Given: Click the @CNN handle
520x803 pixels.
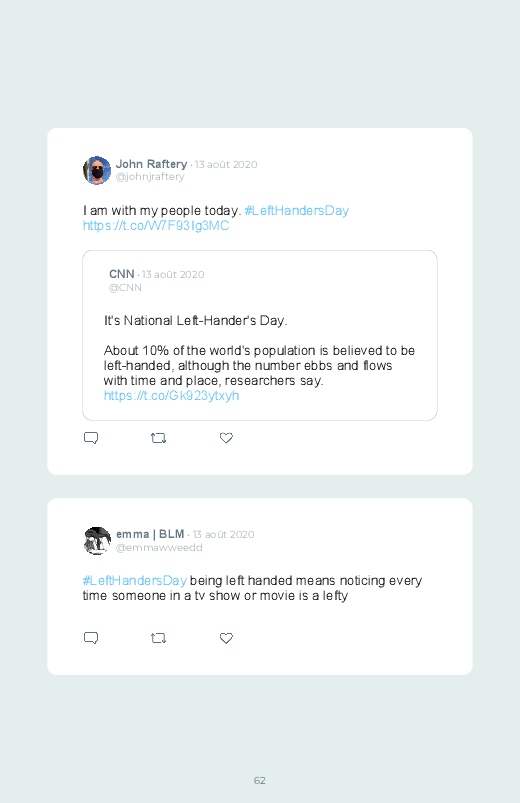Looking at the screenshot, I should [125, 287].
